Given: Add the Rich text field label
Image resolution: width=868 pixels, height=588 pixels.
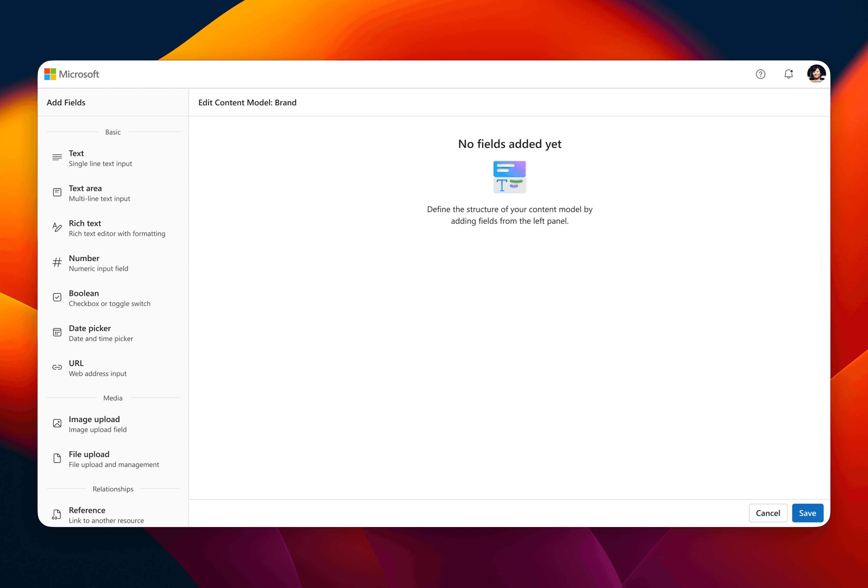Looking at the screenshot, I should click(85, 223).
